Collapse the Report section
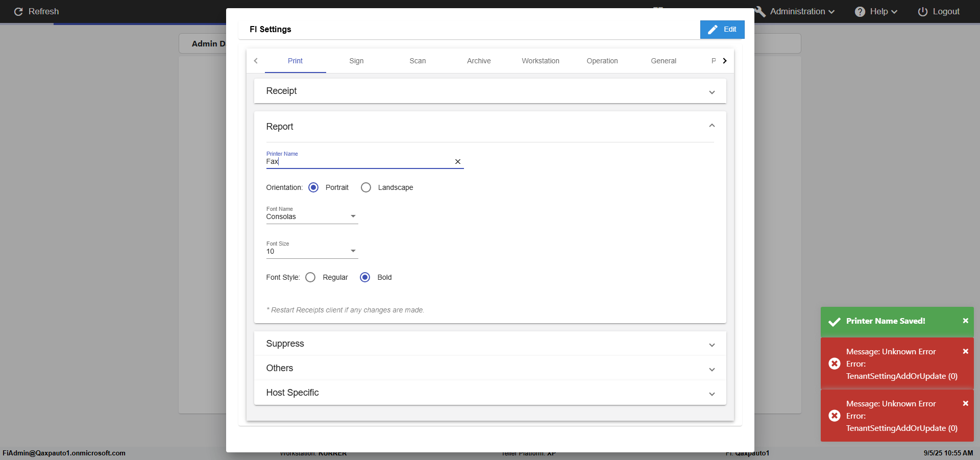Viewport: 980px width, 460px height. 712,126
